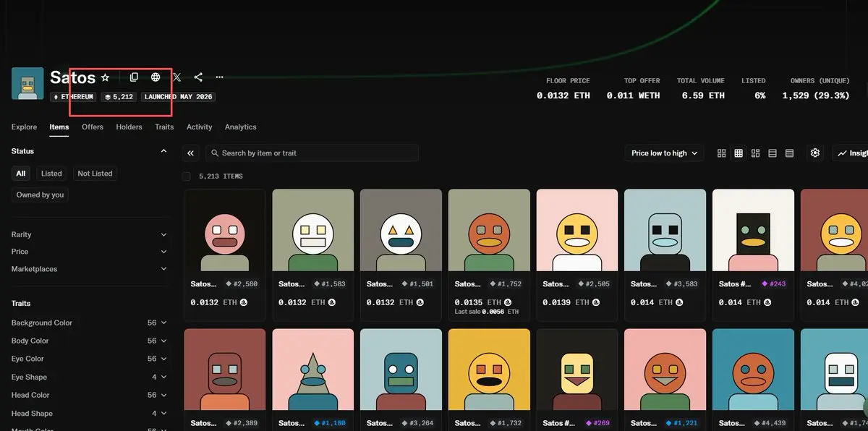This screenshot has width=868, height=431.
Task: Open Satos #4,439 item thumbnail
Action: click(753, 370)
